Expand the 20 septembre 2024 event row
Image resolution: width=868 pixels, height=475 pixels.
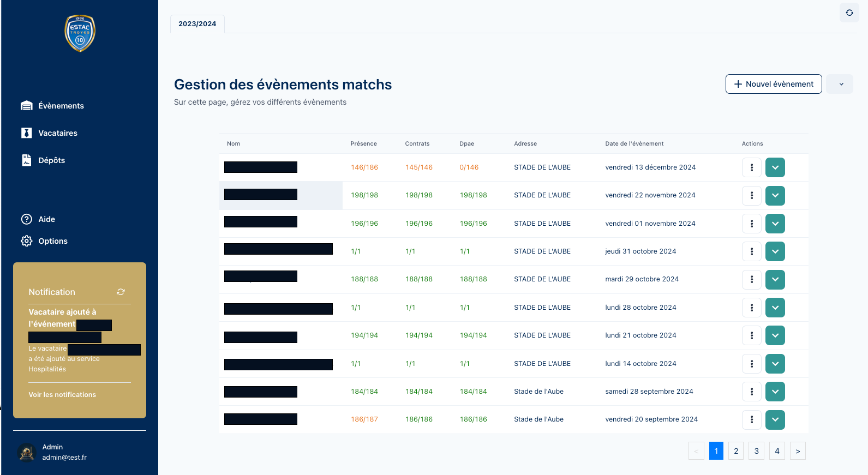point(775,419)
